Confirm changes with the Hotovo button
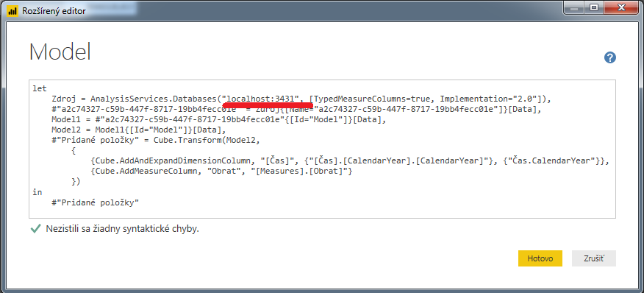 (540, 258)
